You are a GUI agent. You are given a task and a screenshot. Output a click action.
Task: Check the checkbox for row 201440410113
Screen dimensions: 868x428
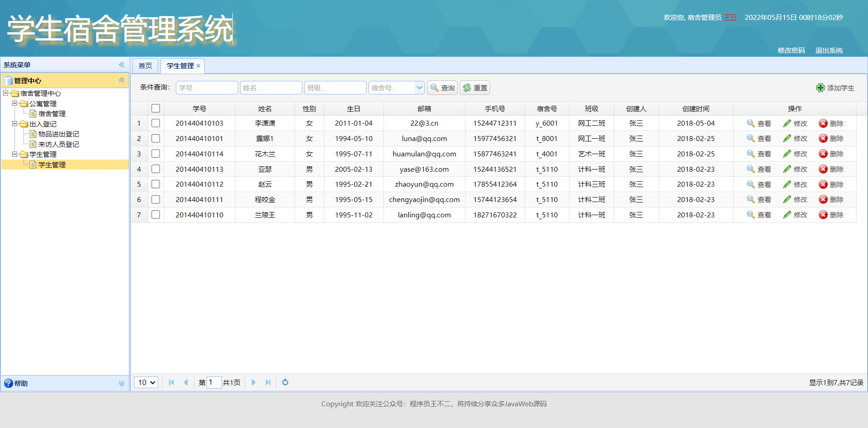pos(156,169)
